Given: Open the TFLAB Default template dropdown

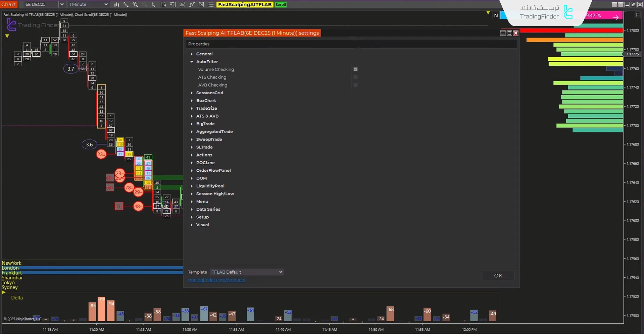Looking at the screenshot, I should point(247,272).
